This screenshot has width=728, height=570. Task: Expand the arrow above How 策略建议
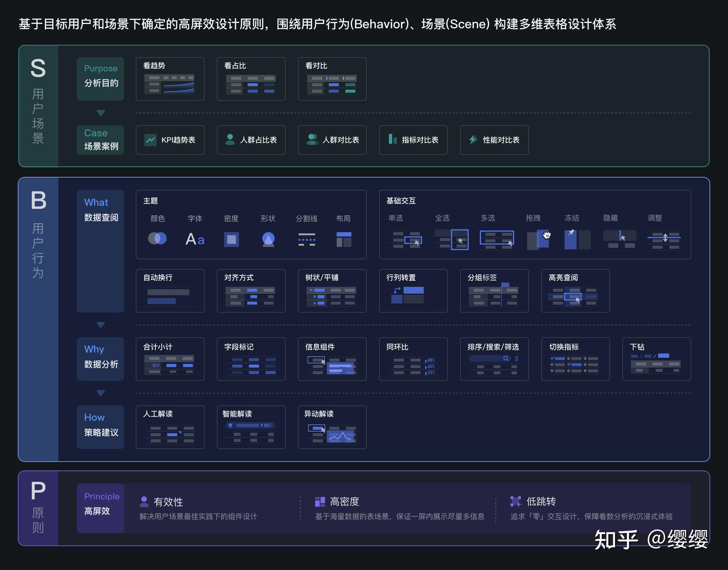click(100, 393)
